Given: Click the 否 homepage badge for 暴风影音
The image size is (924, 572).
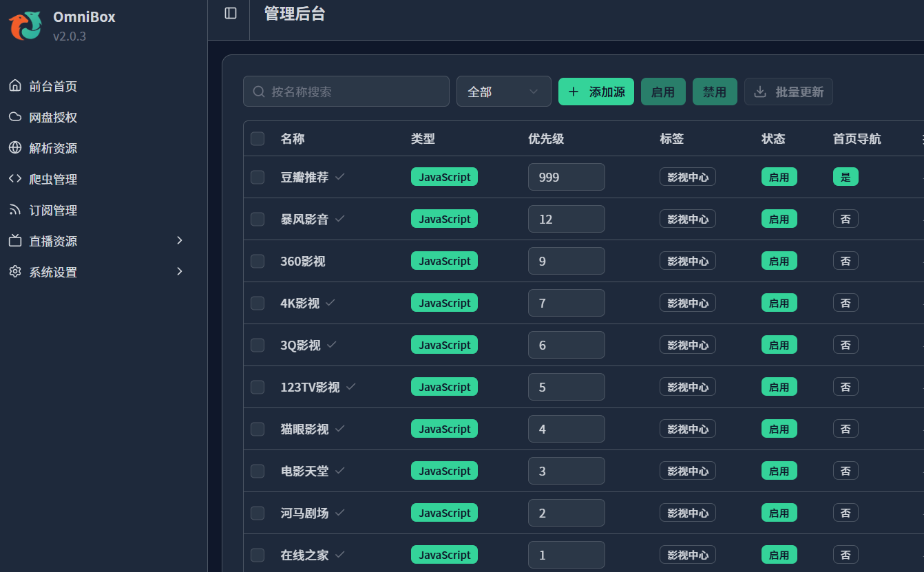Looking at the screenshot, I should coord(846,219).
